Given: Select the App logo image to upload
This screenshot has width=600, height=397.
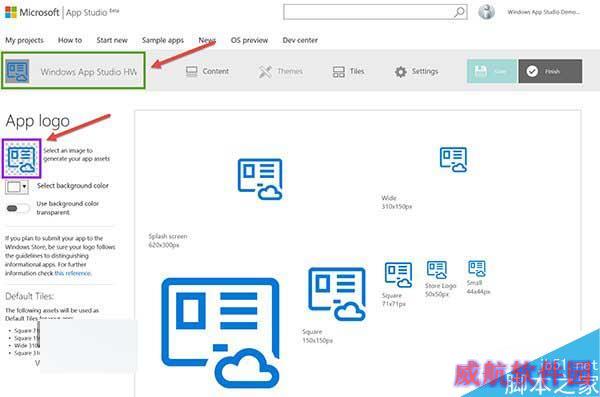Looking at the screenshot, I should (22, 158).
